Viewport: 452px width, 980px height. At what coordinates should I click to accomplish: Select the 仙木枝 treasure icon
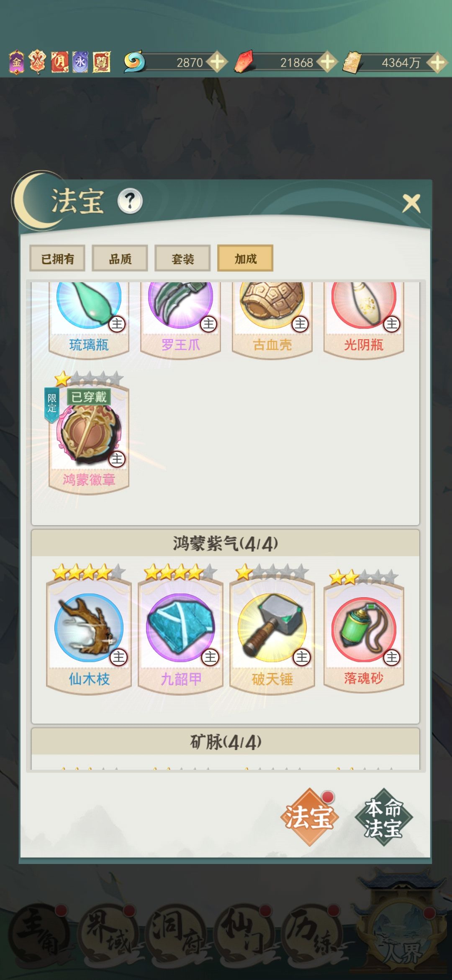tap(89, 627)
